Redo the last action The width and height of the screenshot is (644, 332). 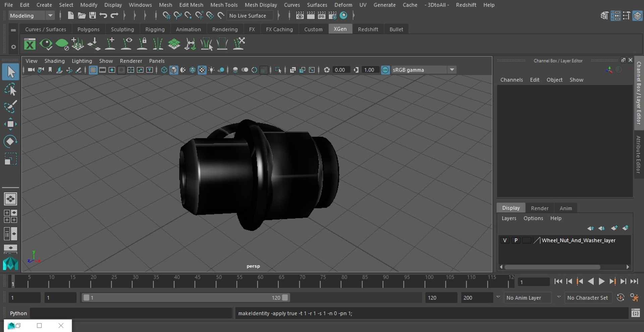pyautogui.click(x=114, y=15)
